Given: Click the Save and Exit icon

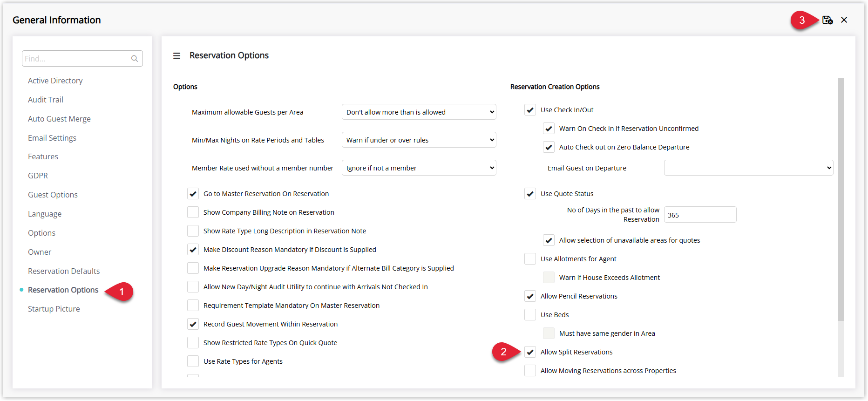Looking at the screenshot, I should [x=827, y=20].
